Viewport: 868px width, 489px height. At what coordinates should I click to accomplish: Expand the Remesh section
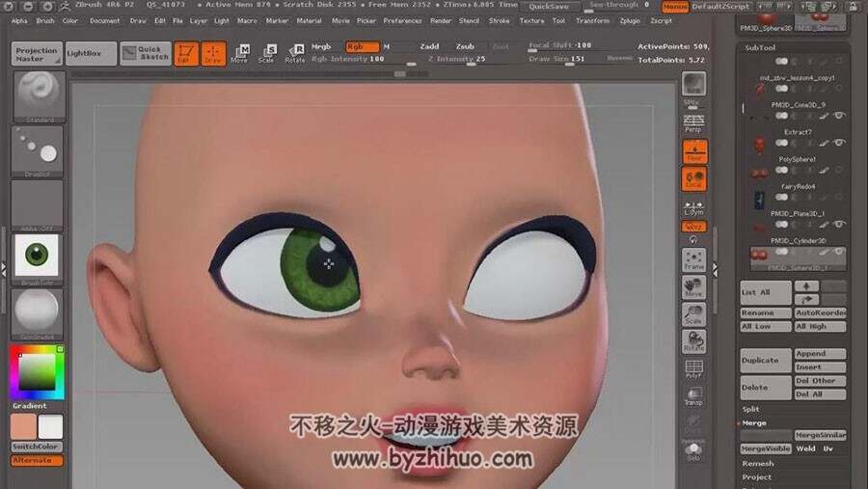pyautogui.click(x=758, y=464)
